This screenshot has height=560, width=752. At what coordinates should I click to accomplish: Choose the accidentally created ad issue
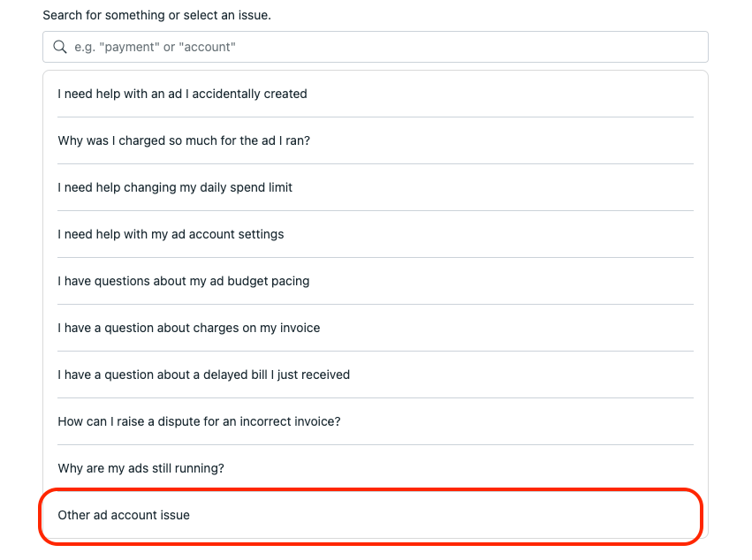tap(183, 94)
